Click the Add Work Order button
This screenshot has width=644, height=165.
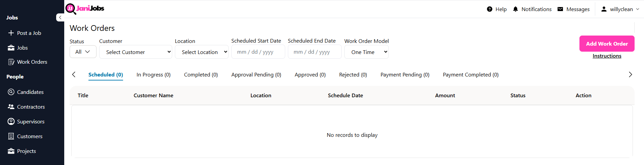pyautogui.click(x=607, y=44)
